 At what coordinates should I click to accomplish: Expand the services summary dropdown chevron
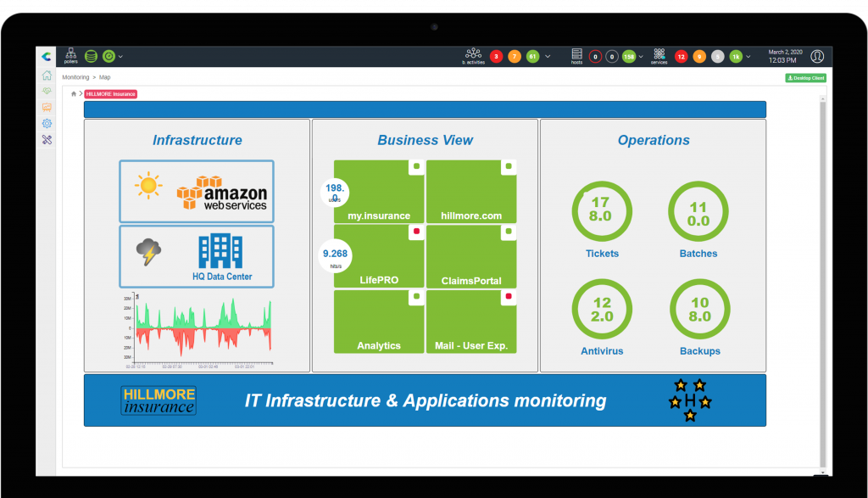tap(748, 57)
